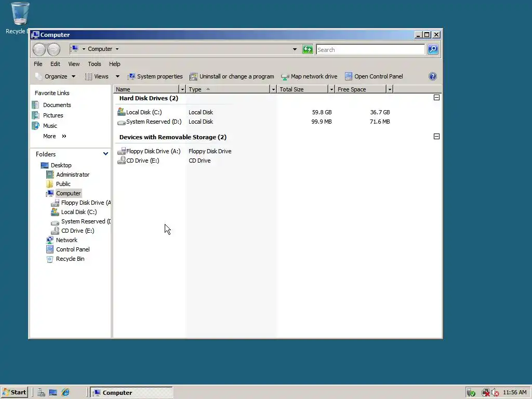Click the Local Disk (C:) drive icon in file list
This screenshot has width=532, height=399.
coord(122,112)
